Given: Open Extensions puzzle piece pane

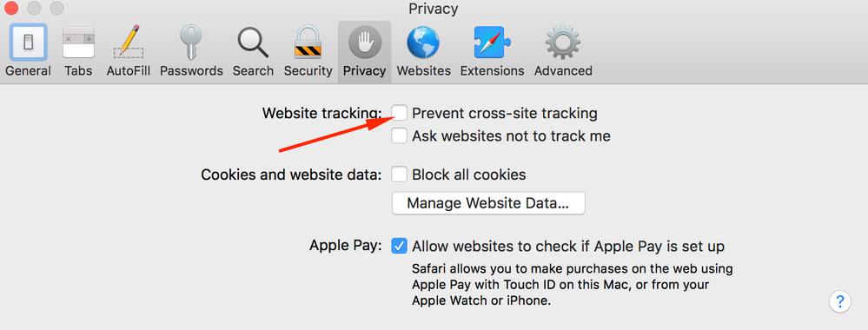Looking at the screenshot, I should (492, 50).
